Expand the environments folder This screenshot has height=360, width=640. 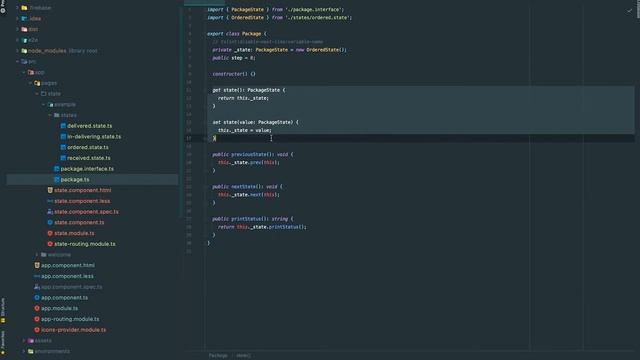point(24,351)
